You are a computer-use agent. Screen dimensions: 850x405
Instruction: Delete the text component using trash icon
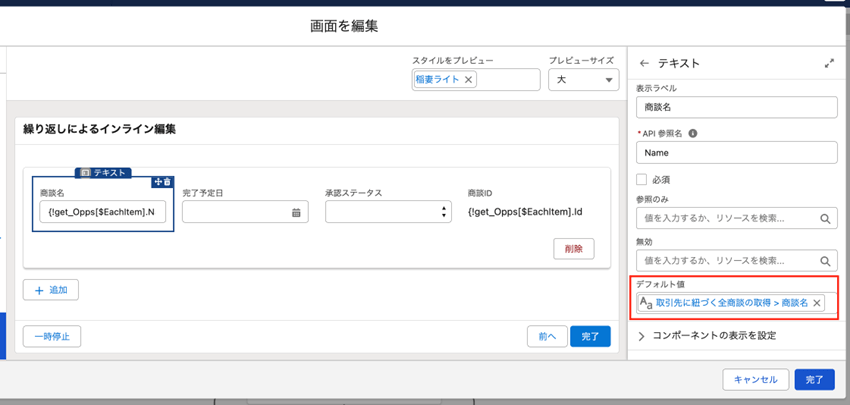167,181
